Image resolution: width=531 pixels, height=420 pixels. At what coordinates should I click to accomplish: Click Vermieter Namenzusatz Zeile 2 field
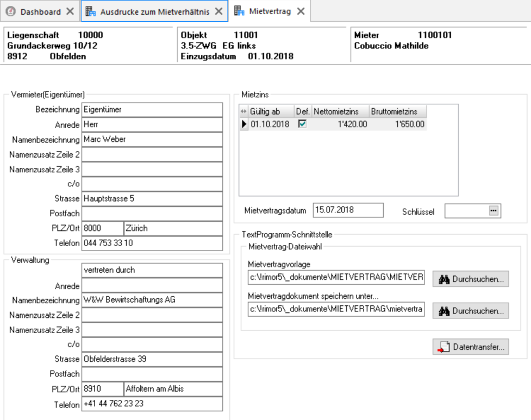pyautogui.click(x=152, y=155)
